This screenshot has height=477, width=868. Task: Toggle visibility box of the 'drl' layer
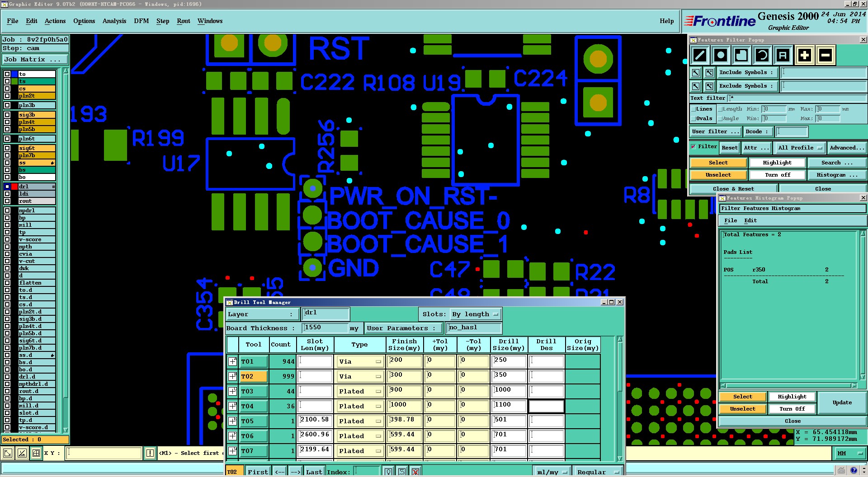coord(7,187)
